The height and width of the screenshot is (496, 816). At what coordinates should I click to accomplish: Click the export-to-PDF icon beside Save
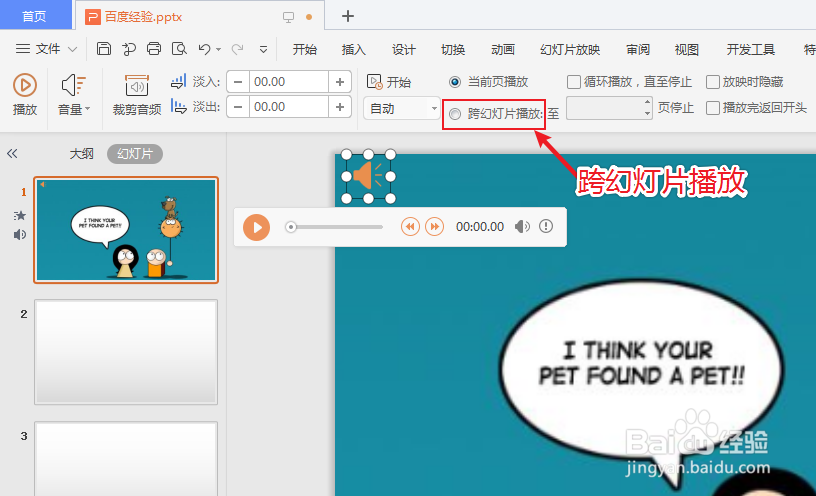coord(129,49)
